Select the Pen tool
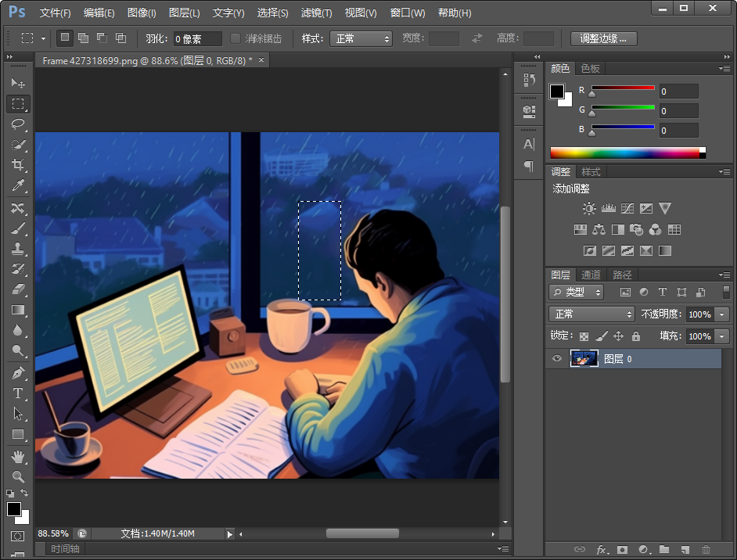This screenshot has width=737, height=560. (x=18, y=373)
